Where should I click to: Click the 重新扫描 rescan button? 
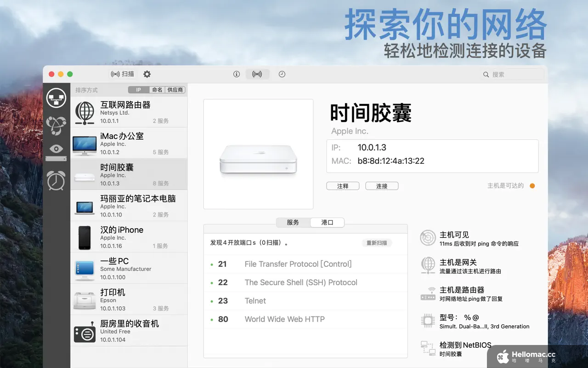[377, 243]
